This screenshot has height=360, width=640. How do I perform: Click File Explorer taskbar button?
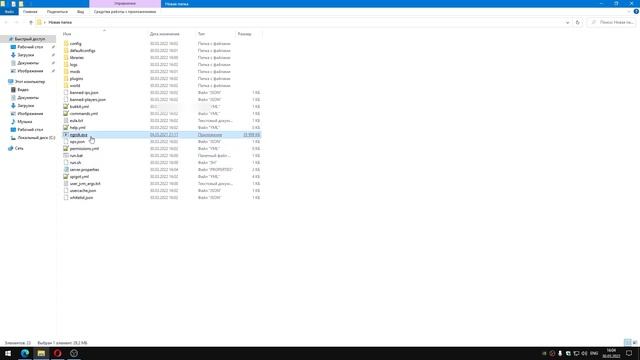[x=41, y=353]
